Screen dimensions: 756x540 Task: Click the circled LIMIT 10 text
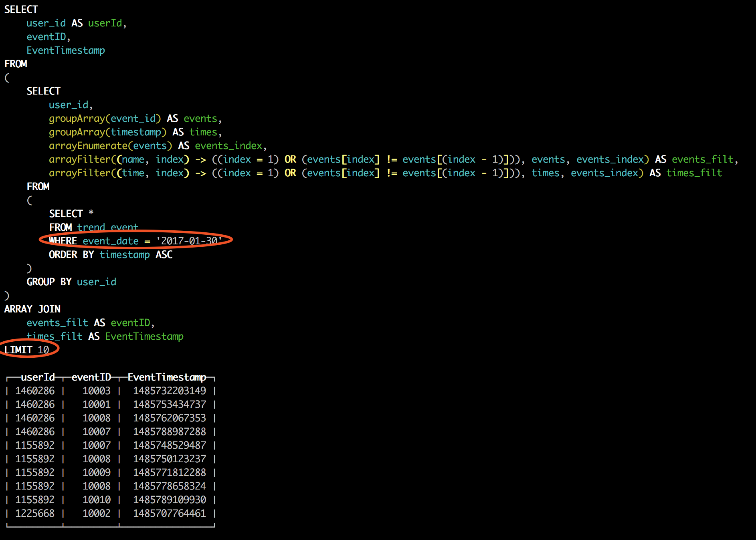pos(26,350)
